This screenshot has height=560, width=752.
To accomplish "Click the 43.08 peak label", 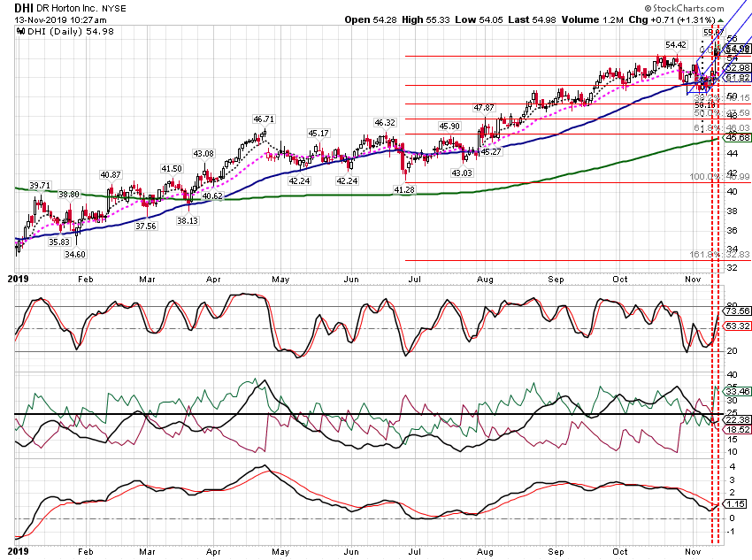I will pos(203,153).
